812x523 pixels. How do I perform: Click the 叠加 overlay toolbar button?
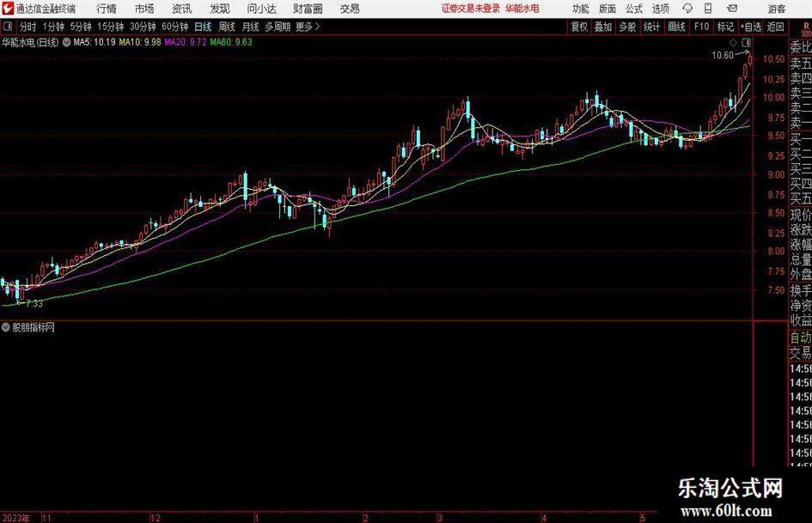(x=603, y=27)
